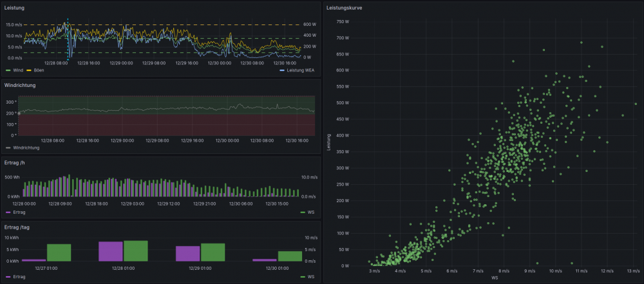
Task: Click the WS x-axis label in Leistungskurve
Action: (x=495, y=278)
